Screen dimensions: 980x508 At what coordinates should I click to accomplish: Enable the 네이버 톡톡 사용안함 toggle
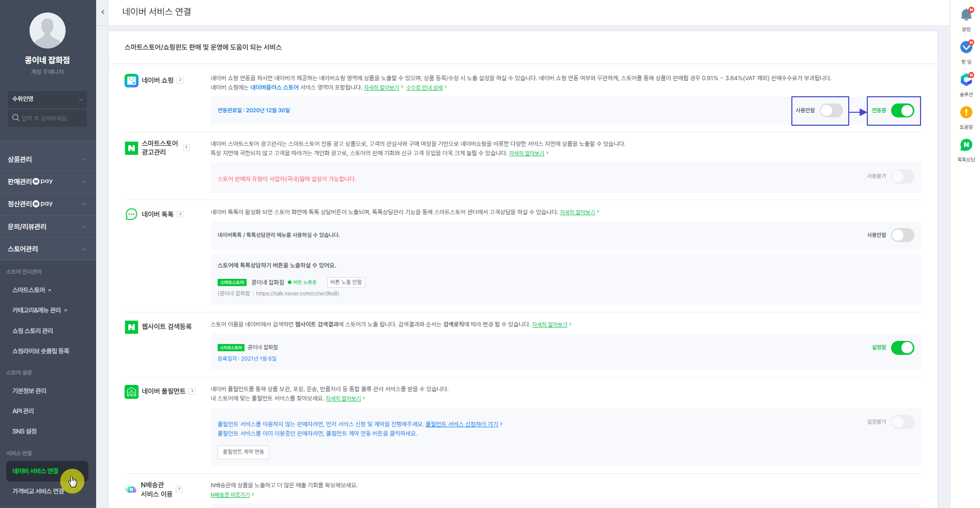pos(902,235)
